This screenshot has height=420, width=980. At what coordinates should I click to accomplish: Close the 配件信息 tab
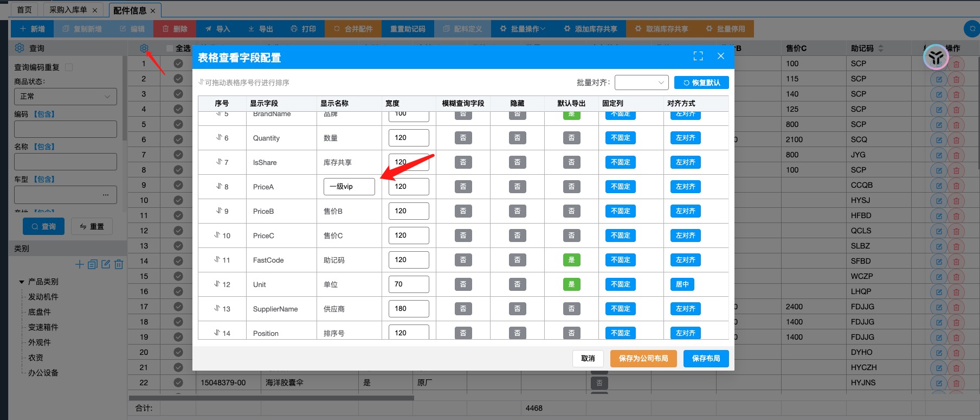point(153,11)
